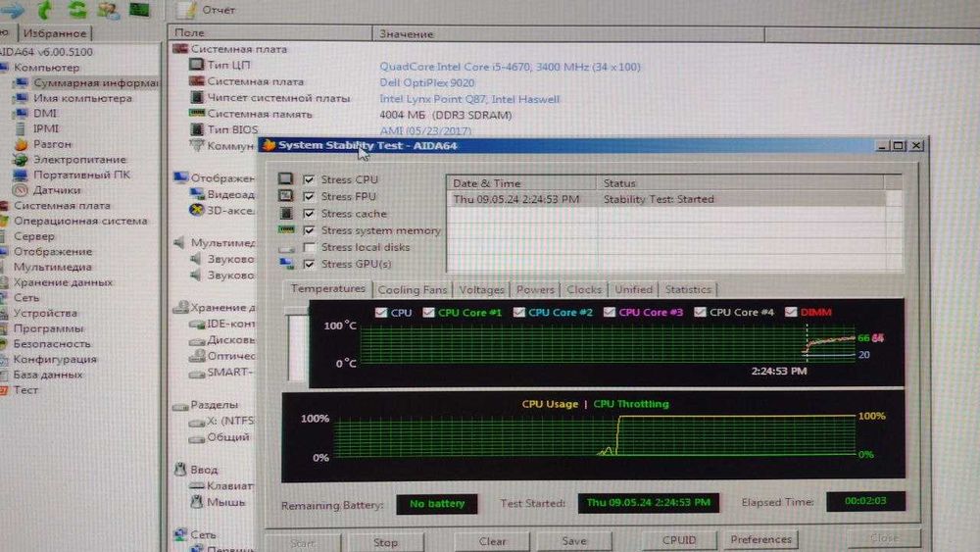Click the Stress system memory RAM icon
The width and height of the screenshot is (980, 552).
pos(286,229)
